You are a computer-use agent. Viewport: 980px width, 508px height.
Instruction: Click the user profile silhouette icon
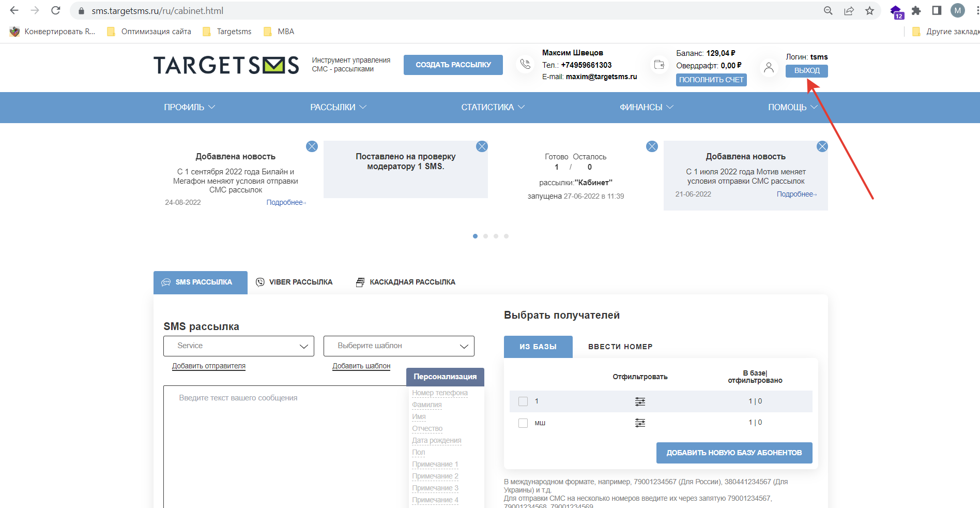(769, 67)
